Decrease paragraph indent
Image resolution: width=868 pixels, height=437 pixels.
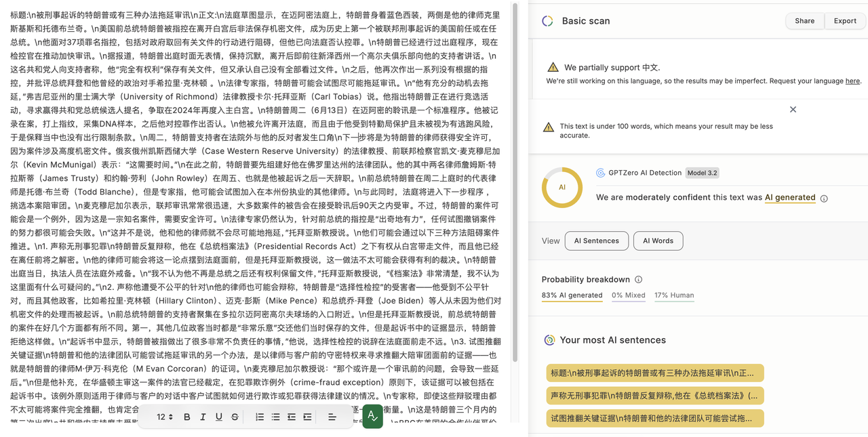coord(292,417)
